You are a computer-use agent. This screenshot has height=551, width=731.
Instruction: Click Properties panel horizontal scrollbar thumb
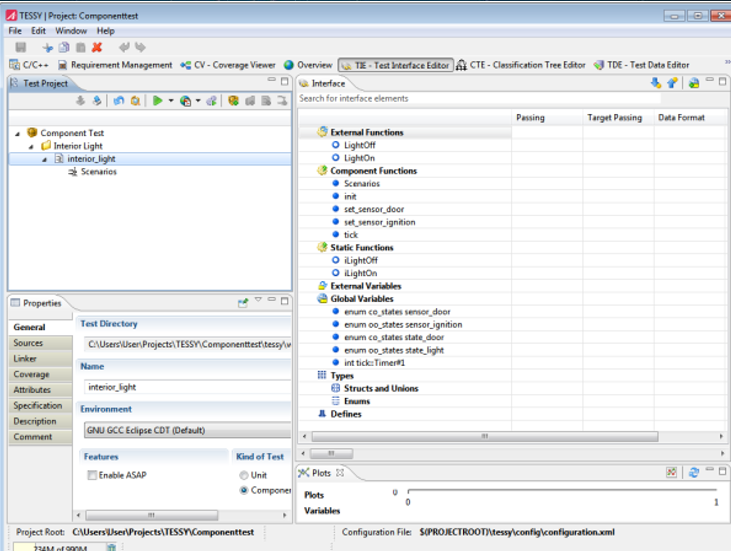pos(152,515)
